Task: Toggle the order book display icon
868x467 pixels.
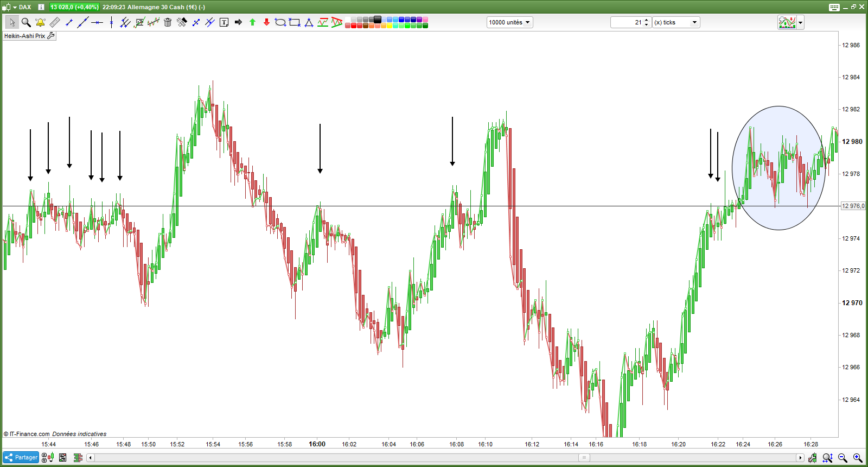Action: tap(78, 458)
